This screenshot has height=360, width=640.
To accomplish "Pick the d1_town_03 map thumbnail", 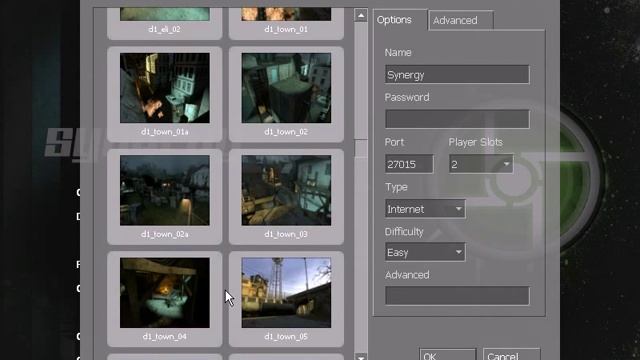I will (286, 190).
